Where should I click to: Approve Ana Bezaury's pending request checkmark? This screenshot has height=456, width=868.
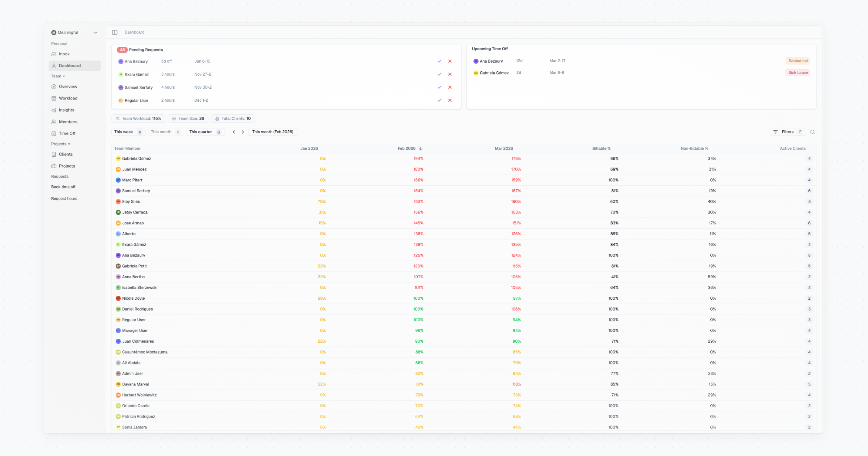tap(439, 61)
